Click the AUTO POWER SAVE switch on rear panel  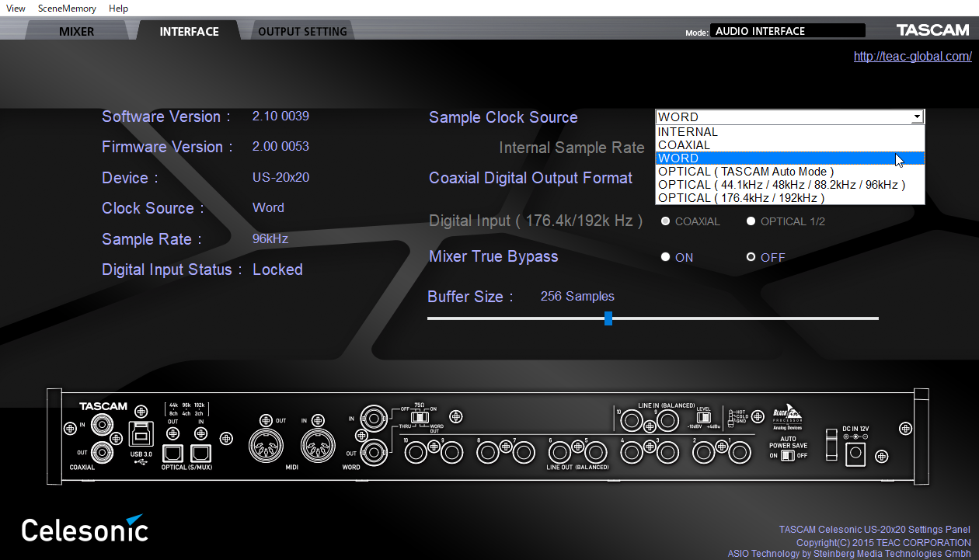789,456
